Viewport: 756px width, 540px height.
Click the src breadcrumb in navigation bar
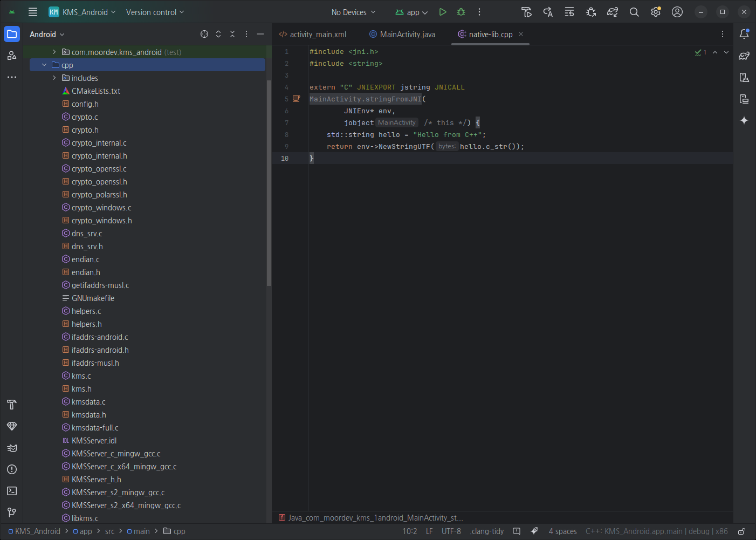pyautogui.click(x=110, y=531)
